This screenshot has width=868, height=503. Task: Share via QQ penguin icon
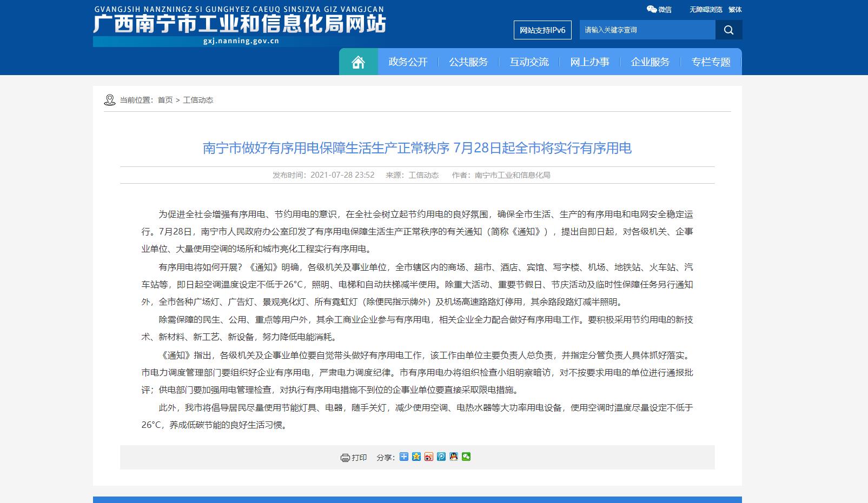click(454, 457)
